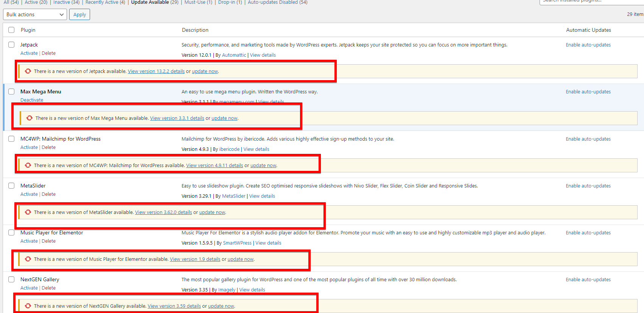
Task: Activate the Jetpack plugin
Action: [29, 53]
